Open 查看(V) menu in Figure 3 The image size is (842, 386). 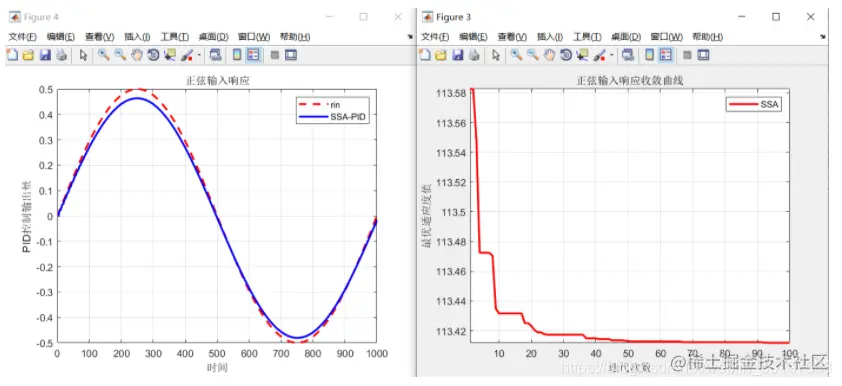pyautogui.click(x=512, y=37)
